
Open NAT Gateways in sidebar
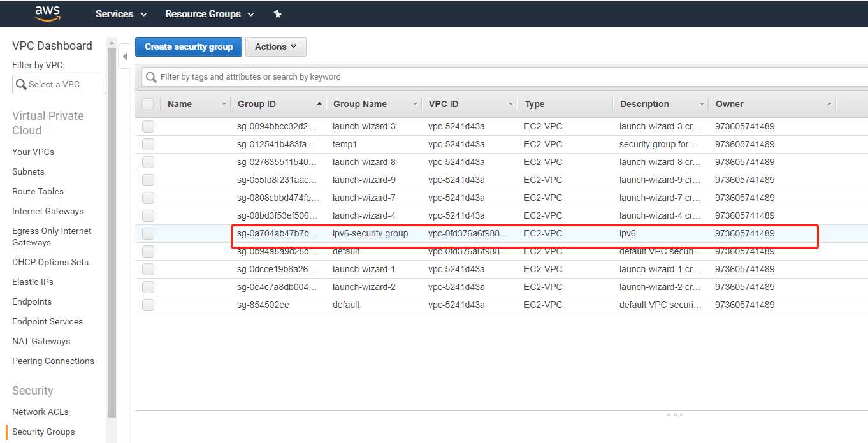41,341
